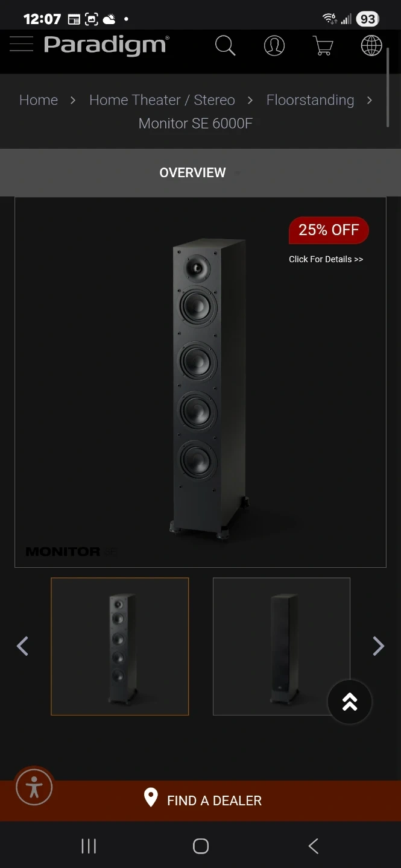Tap the Android home navigation button
The width and height of the screenshot is (401, 868).
[201, 846]
